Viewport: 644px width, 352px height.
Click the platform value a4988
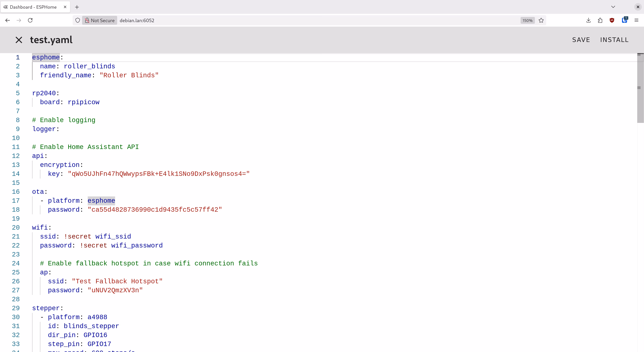coord(97,317)
